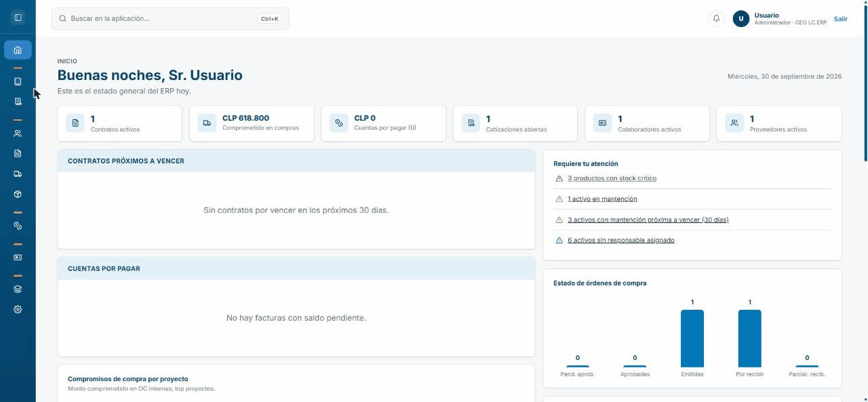The height and width of the screenshot is (402, 868).
Task: Click 'No hay facturas con saldo pendiente' message
Action: coord(296,318)
